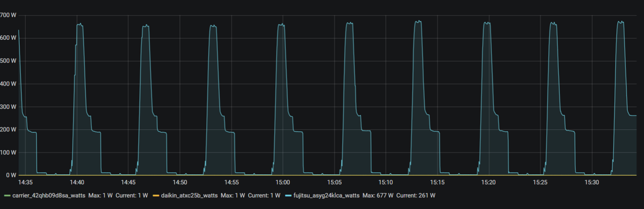Click the 14:50 time axis label

(x=180, y=182)
